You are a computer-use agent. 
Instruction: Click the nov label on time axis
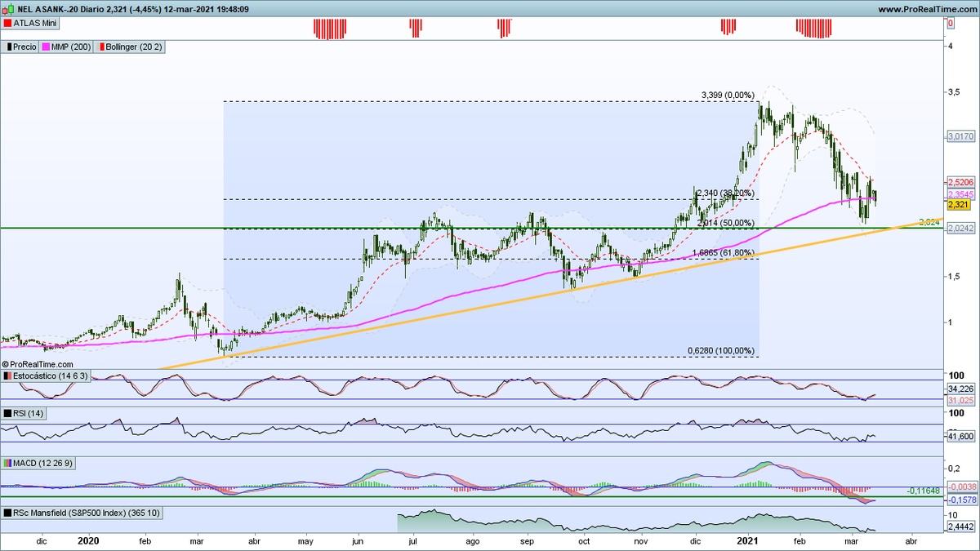point(641,541)
